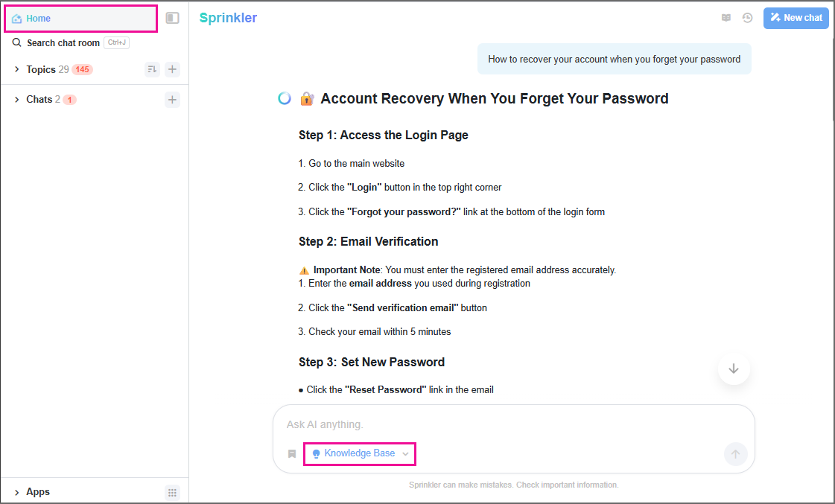835x504 pixels.
Task: Expand the Topics section
Action: 17,69
